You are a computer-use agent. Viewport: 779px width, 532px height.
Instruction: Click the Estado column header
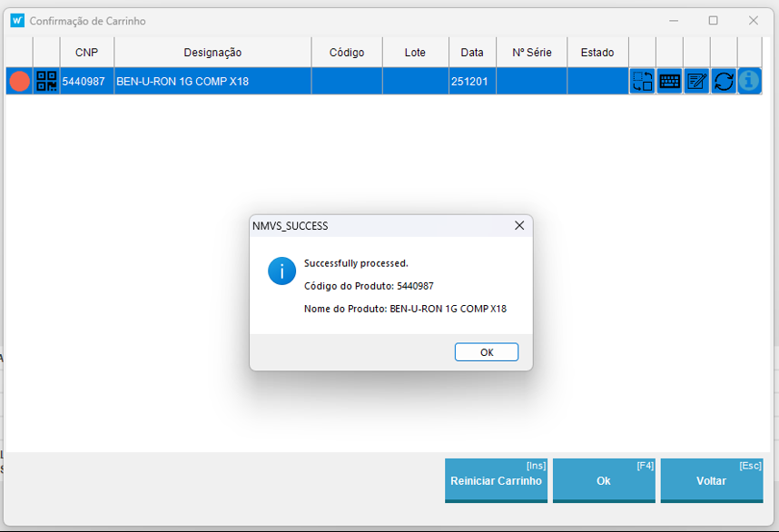click(x=597, y=52)
